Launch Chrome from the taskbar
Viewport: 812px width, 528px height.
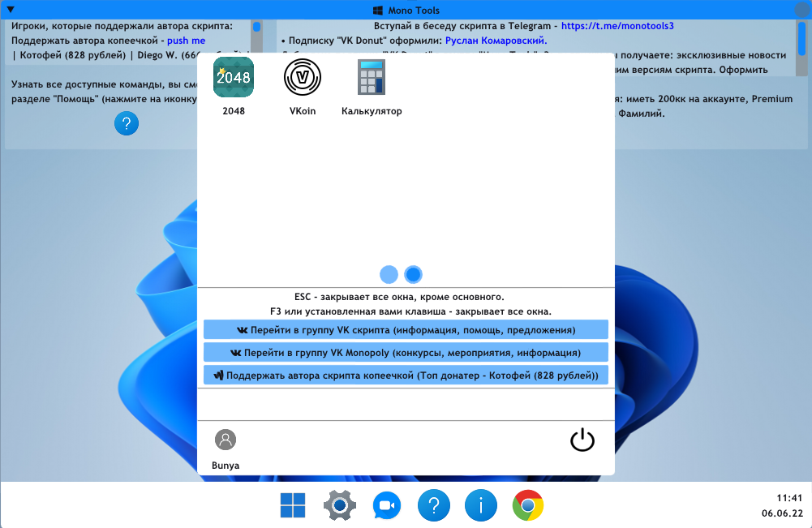coord(528,505)
